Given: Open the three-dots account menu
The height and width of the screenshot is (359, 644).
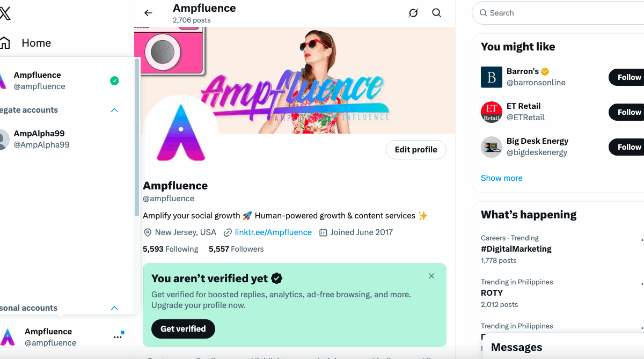Looking at the screenshot, I should point(118,337).
